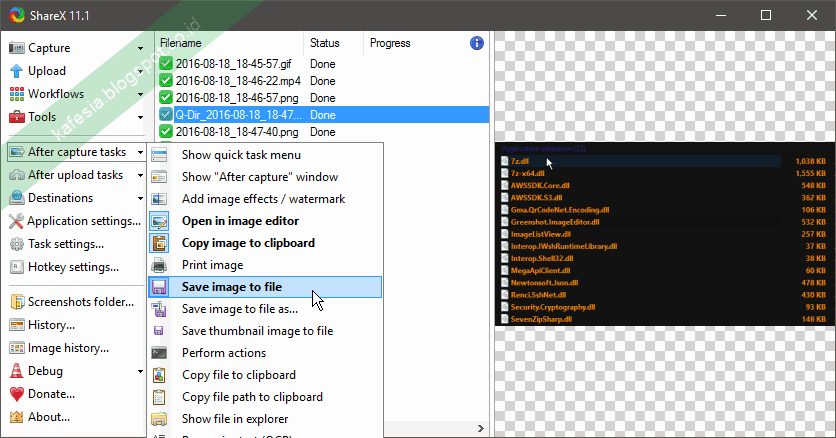Viewport: 836px width, 438px height.
Task: Click green checkmark of 18-46-22.mp4 row
Action: click(x=166, y=80)
